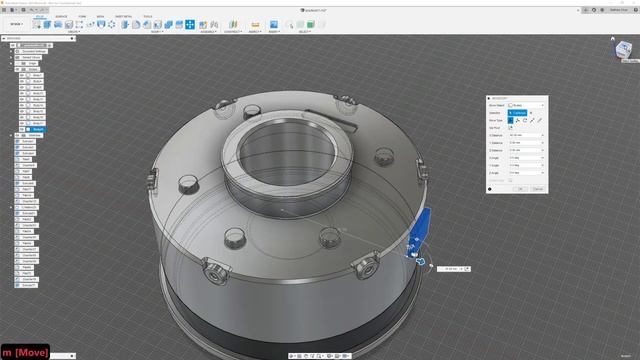Open the X Distance field dropdown arrow
This screenshot has height=360, width=640.
[542, 135]
